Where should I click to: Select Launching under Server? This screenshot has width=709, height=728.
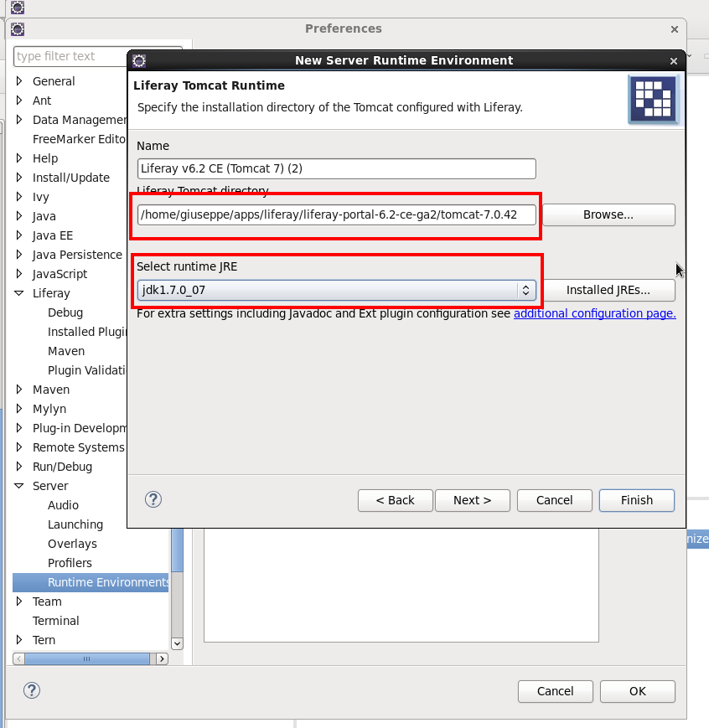pyautogui.click(x=75, y=524)
